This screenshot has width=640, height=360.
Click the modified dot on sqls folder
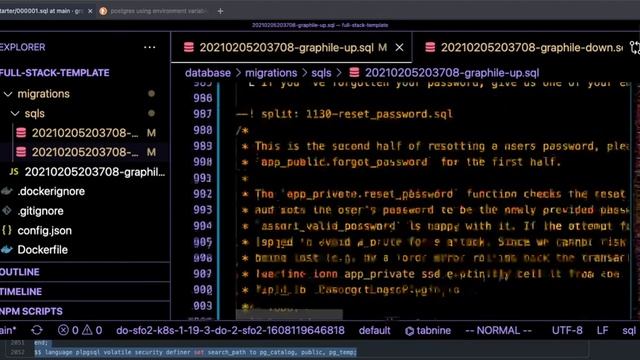pyautogui.click(x=151, y=113)
